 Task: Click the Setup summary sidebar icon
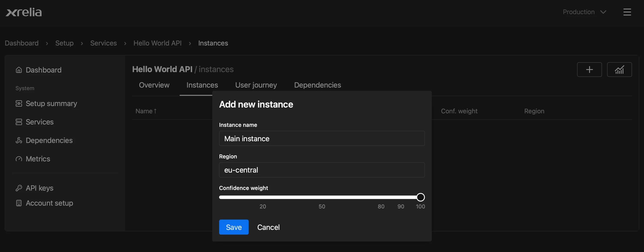[19, 103]
